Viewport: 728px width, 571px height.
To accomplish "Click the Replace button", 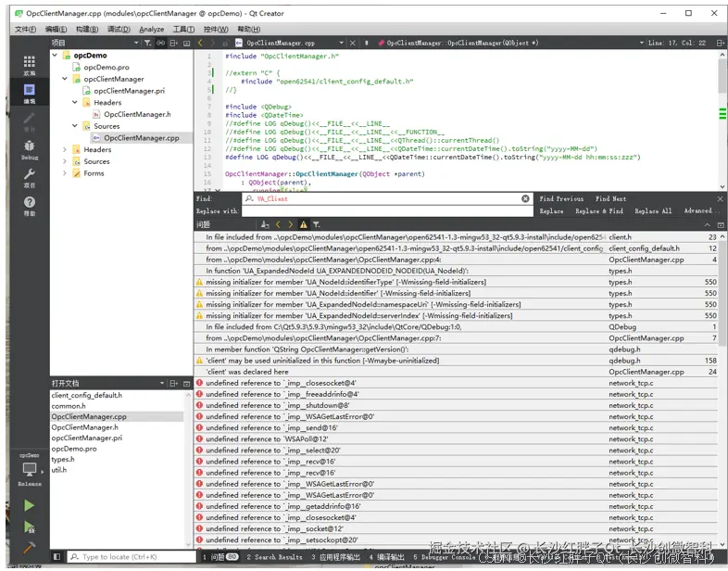I will [x=551, y=211].
